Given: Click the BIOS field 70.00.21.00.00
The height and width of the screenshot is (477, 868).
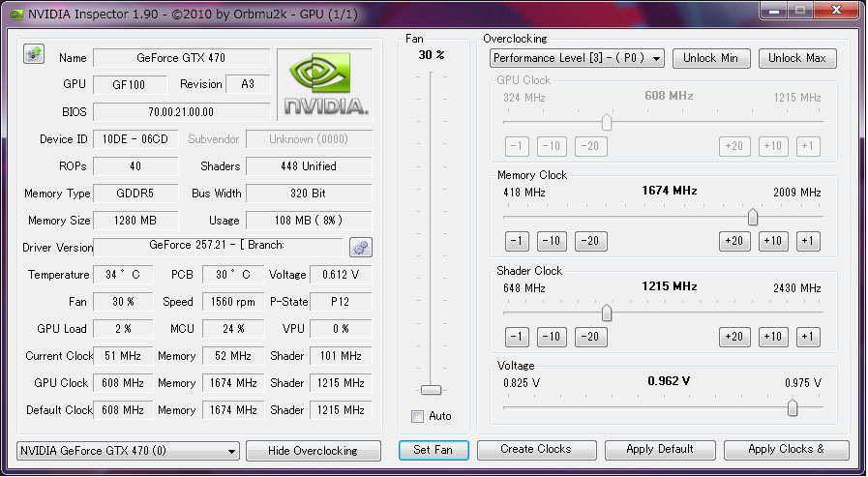Looking at the screenshot, I should (x=182, y=112).
